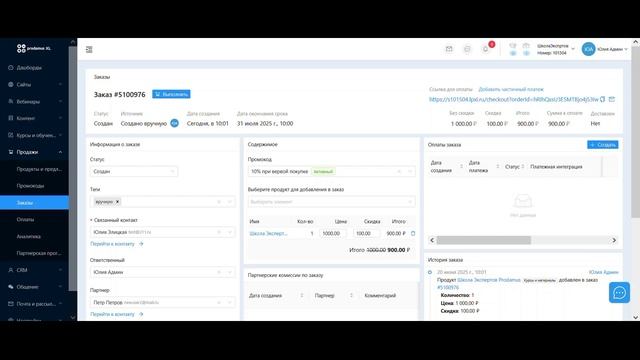Open the Ответственный dropdown with Юлия Админ
This screenshot has width=640, height=360.
coord(162,272)
